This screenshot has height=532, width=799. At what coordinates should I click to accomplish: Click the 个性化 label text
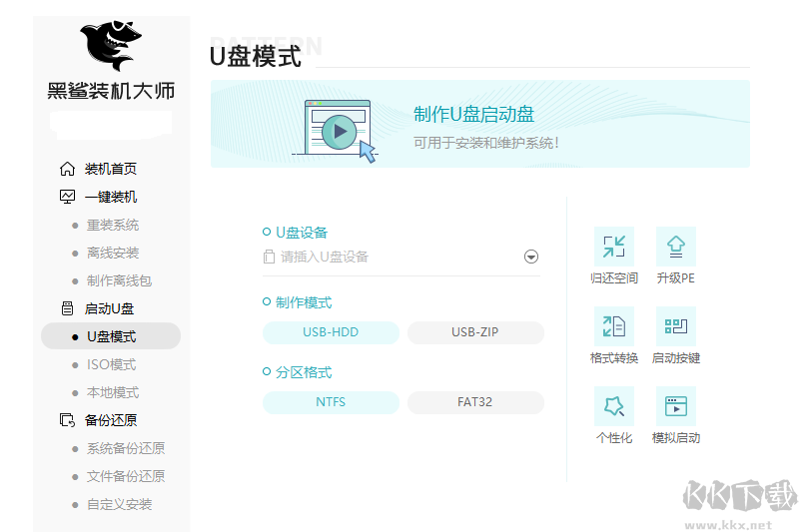click(614, 438)
